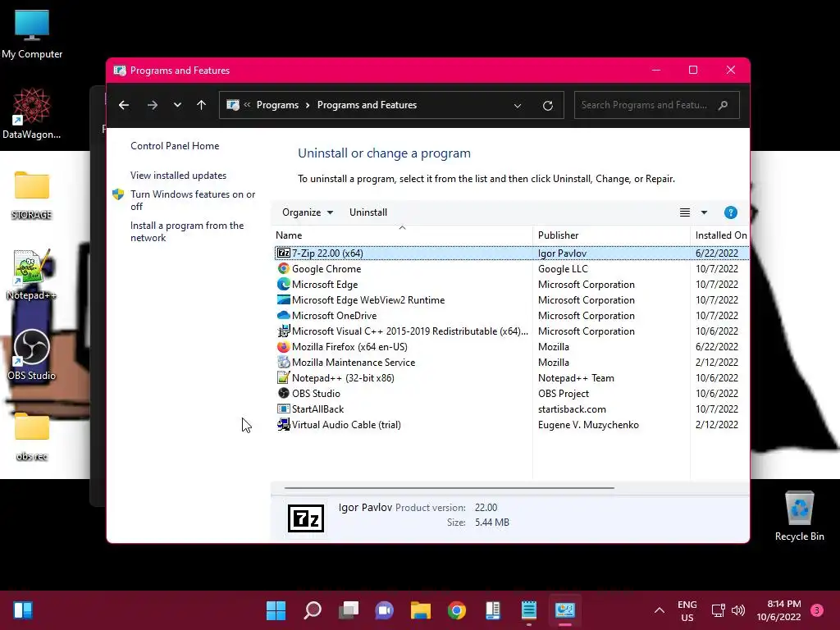This screenshot has height=630, width=840.
Task: Open Task View in taskbar
Action: [x=348, y=610]
